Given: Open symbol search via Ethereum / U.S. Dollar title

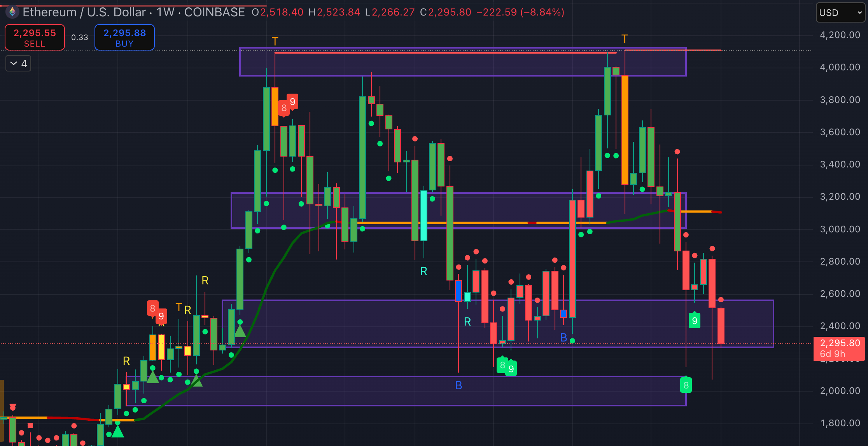Looking at the screenshot, I should click(84, 12).
